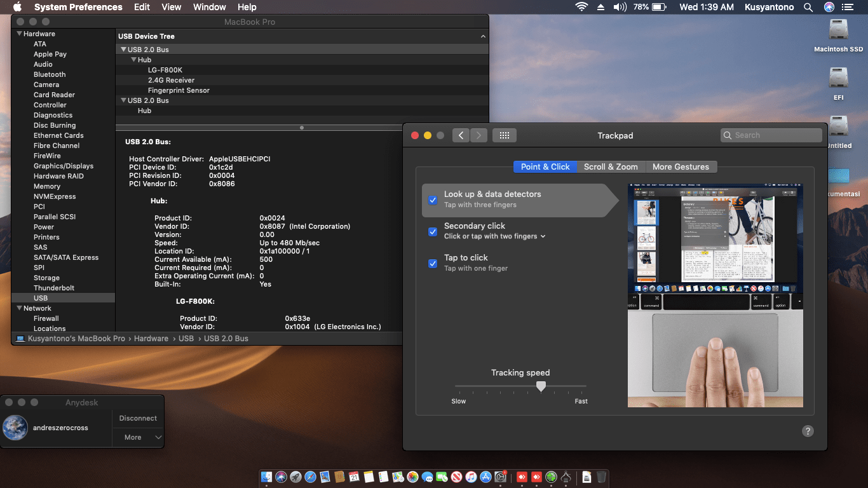Go forward in the Trackpad preferences
The height and width of the screenshot is (488, 868).
[478, 135]
